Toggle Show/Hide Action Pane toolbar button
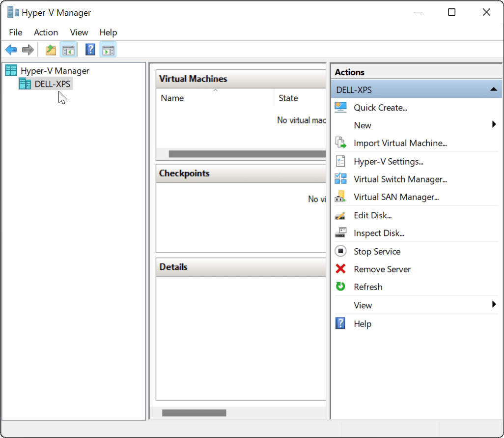This screenshot has width=504, height=438. [x=108, y=50]
